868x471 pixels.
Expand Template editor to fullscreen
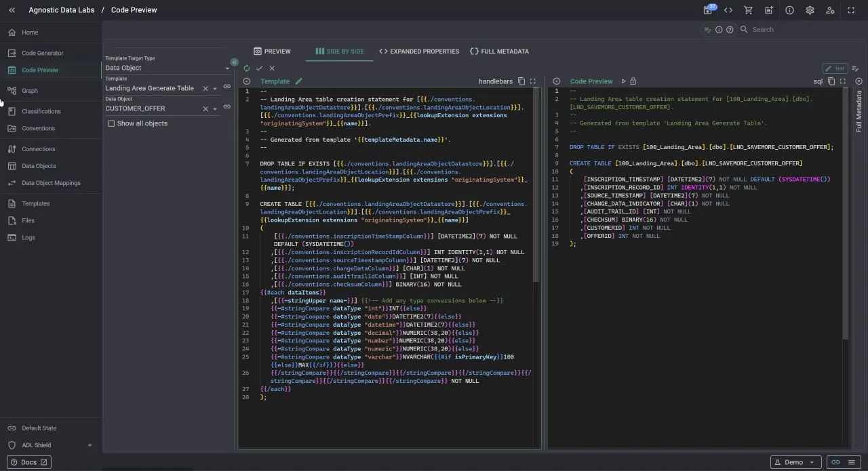click(x=533, y=81)
